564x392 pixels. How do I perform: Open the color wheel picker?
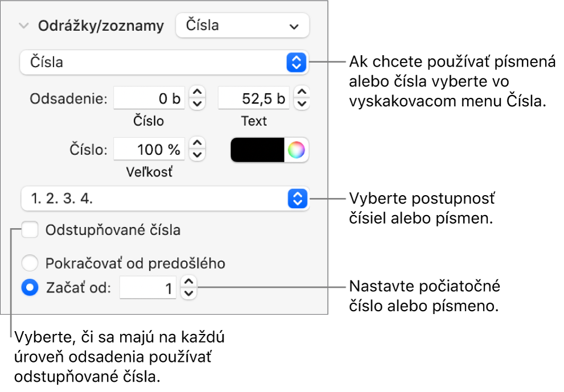click(x=296, y=150)
